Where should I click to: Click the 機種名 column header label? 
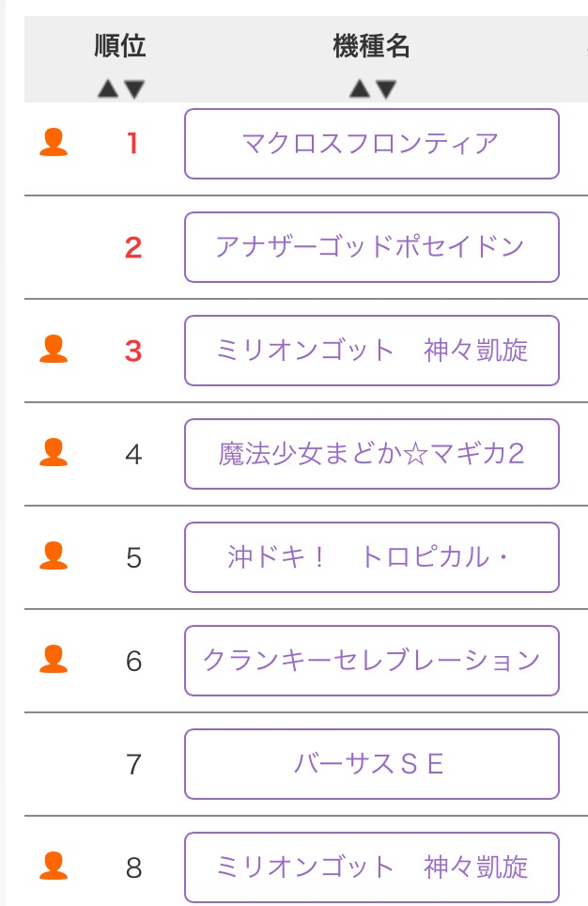point(372,45)
